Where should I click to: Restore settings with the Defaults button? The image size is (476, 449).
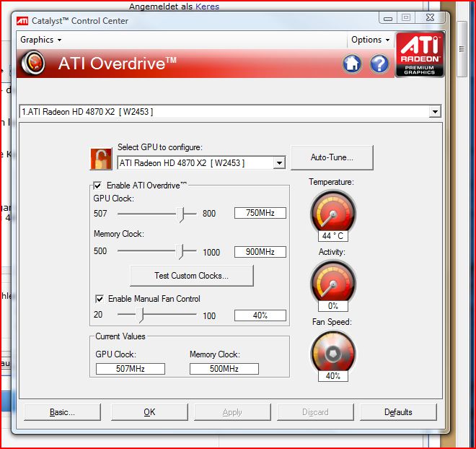click(x=398, y=412)
